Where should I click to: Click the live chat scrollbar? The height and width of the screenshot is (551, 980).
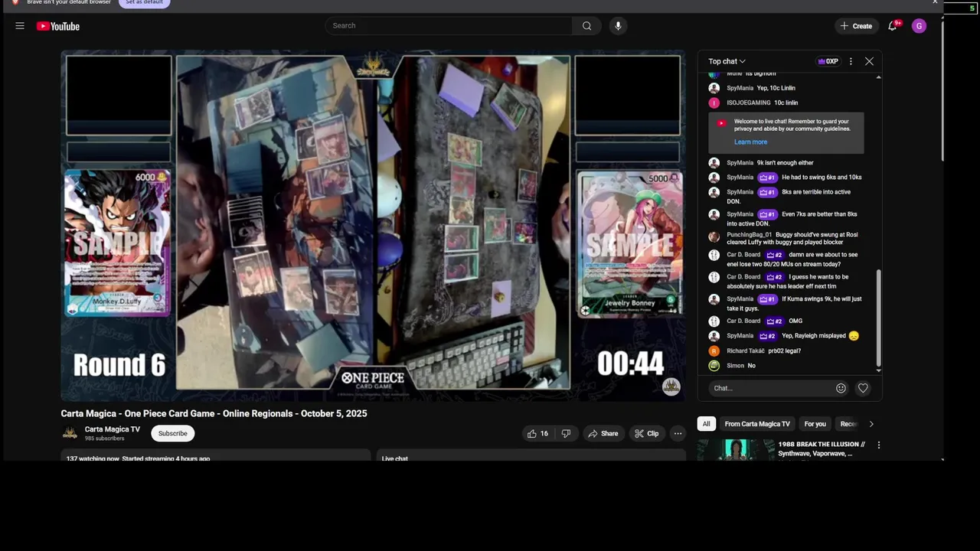878,318
